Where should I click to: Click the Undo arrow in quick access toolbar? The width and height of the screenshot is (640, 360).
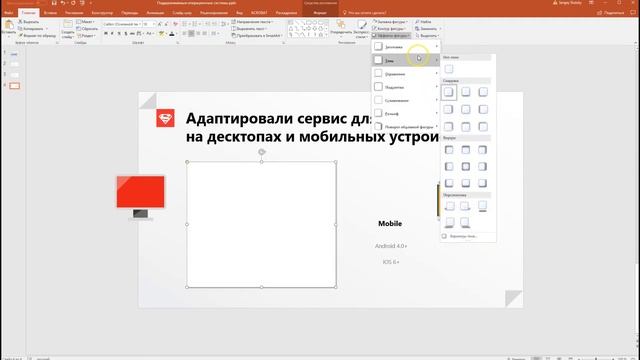63,3
